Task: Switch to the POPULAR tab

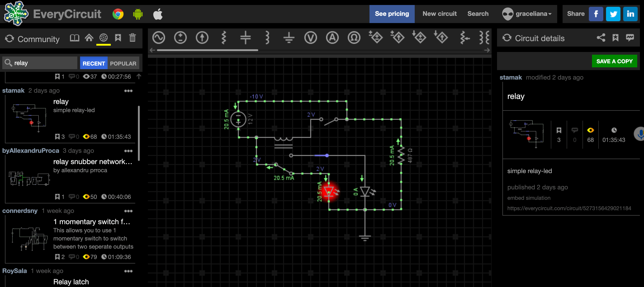Action: (x=123, y=64)
